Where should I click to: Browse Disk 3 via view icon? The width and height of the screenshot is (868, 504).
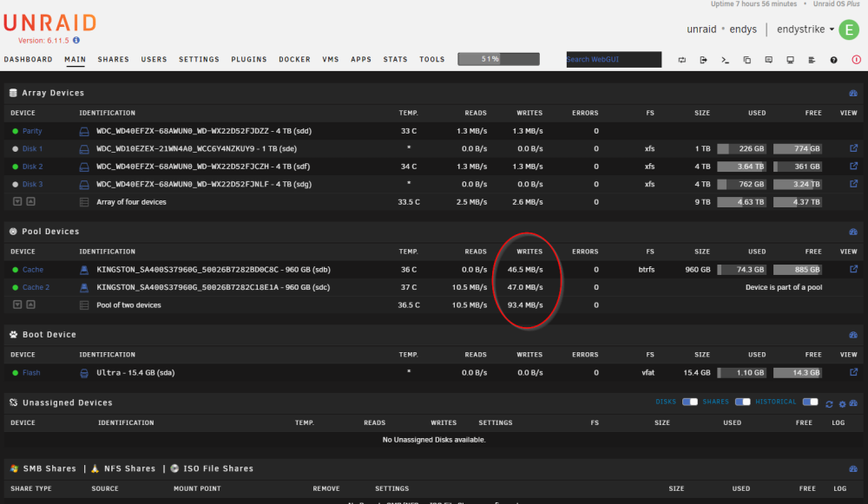853,184
